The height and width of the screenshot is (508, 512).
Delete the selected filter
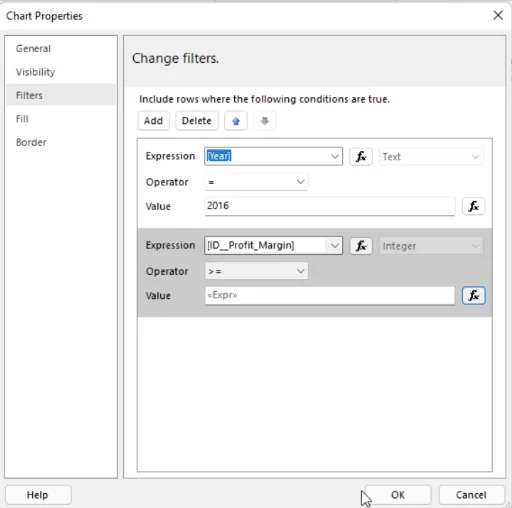pos(197,121)
